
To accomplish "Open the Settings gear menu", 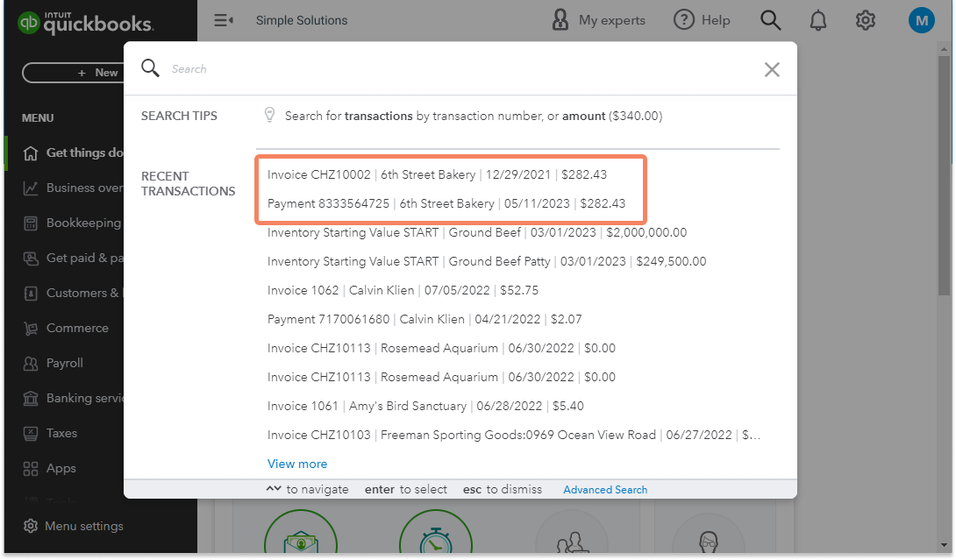I will 865,20.
